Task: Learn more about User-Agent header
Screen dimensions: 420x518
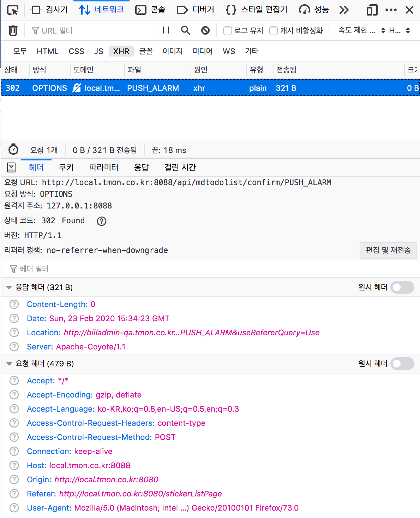Action: tap(14, 508)
